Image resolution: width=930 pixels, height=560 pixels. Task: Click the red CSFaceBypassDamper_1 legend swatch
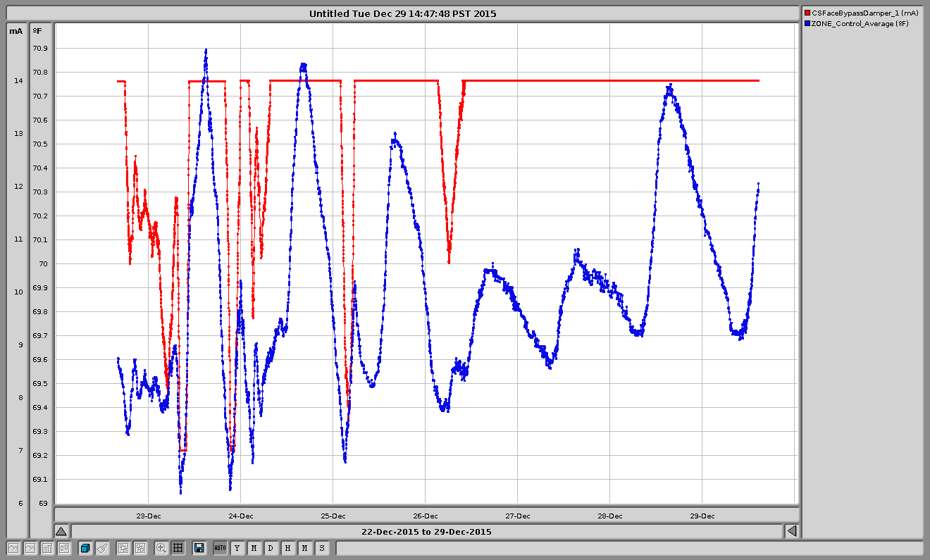pyautogui.click(x=807, y=13)
